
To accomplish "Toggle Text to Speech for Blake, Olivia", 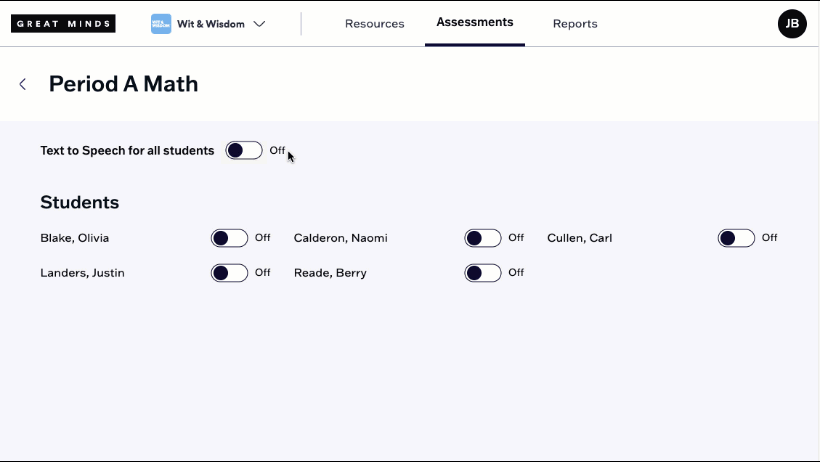I will [230, 238].
